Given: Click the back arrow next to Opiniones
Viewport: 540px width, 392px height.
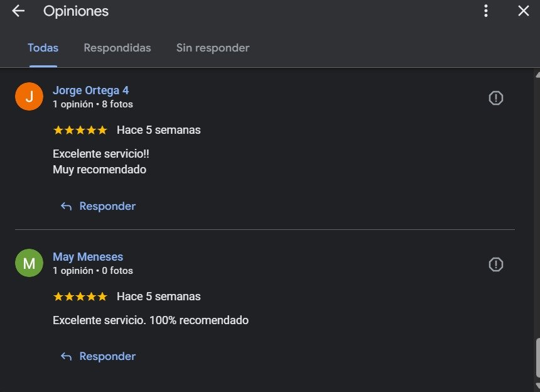Looking at the screenshot, I should coord(18,11).
